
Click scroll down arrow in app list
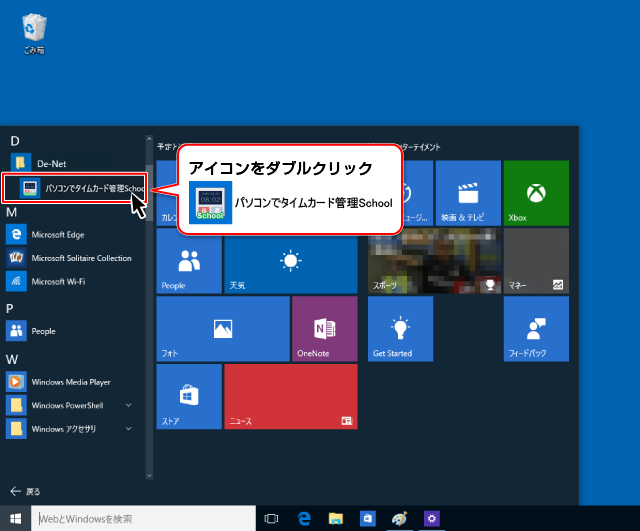[x=149, y=475]
